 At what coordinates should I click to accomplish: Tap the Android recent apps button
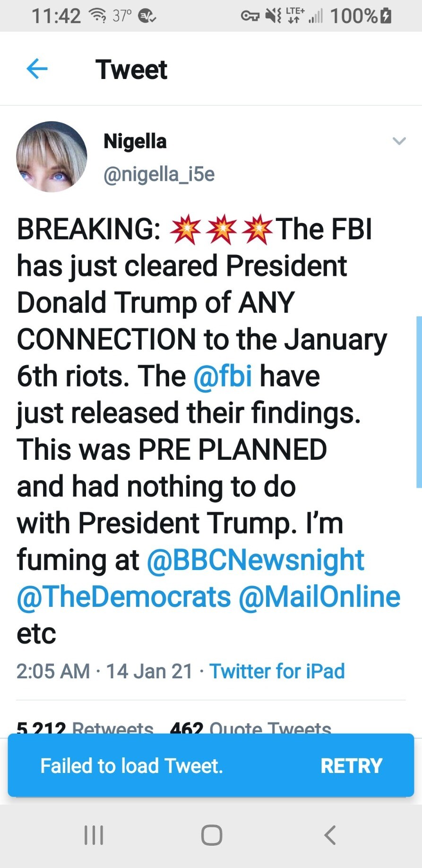[x=94, y=835]
